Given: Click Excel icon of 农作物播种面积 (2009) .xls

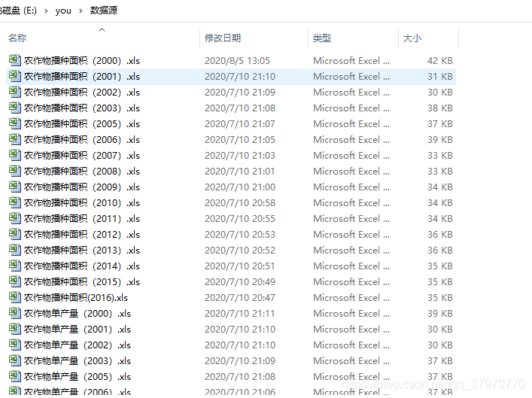Looking at the screenshot, I should point(14,187).
